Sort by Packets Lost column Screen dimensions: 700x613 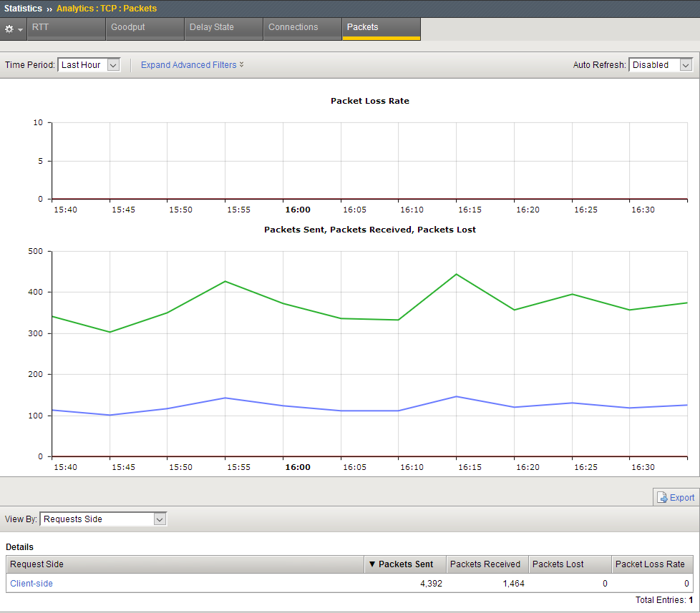[x=558, y=564]
